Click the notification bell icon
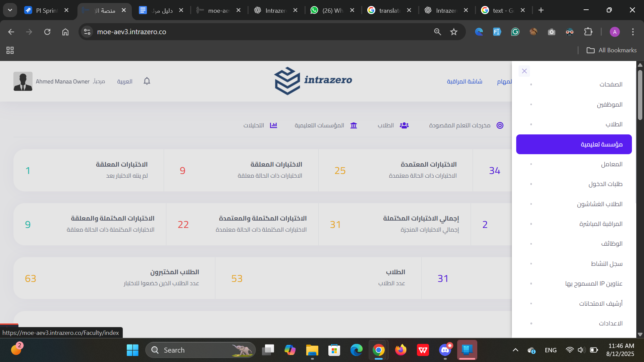The image size is (644, 362). click(x=147, y=81)
